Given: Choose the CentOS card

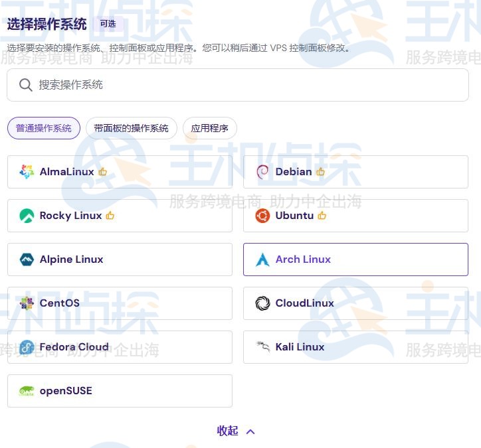Looking at the screenshot, I should click(x=120, y=303).
